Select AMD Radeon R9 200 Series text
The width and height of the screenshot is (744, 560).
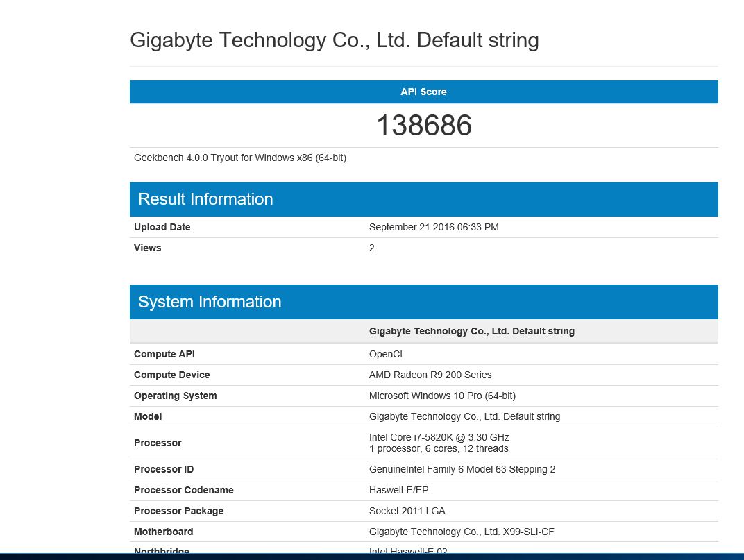tap(430, 375)
